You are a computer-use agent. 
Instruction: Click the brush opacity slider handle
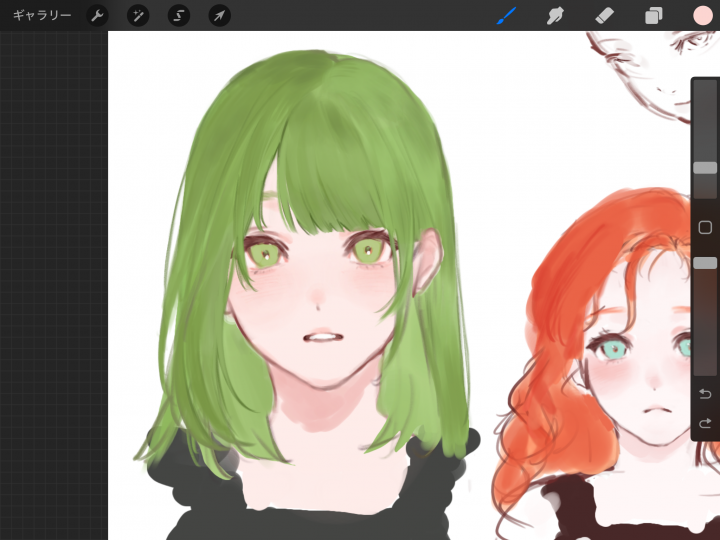(x=705, y=263)
